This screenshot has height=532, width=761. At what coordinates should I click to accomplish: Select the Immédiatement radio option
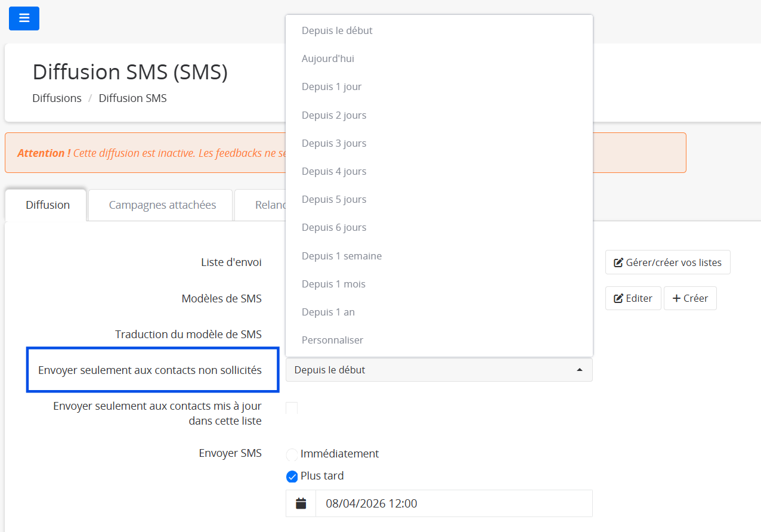point(292,454)
